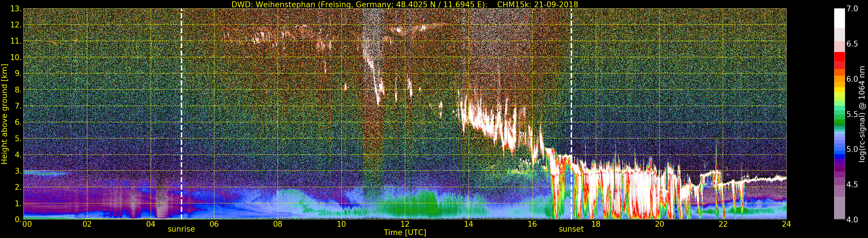Select the '20' time axis tick label
The image size is (868, 238).
[659, 224]
